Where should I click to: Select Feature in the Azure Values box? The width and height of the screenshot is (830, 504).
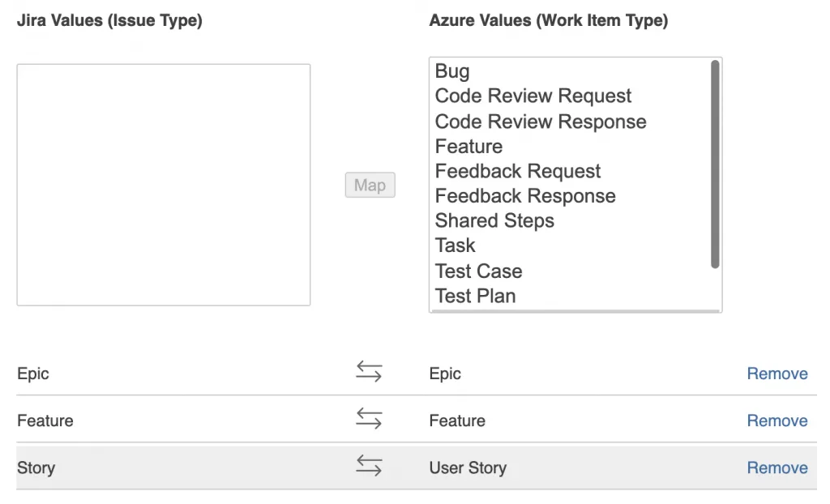pos(468,146)
